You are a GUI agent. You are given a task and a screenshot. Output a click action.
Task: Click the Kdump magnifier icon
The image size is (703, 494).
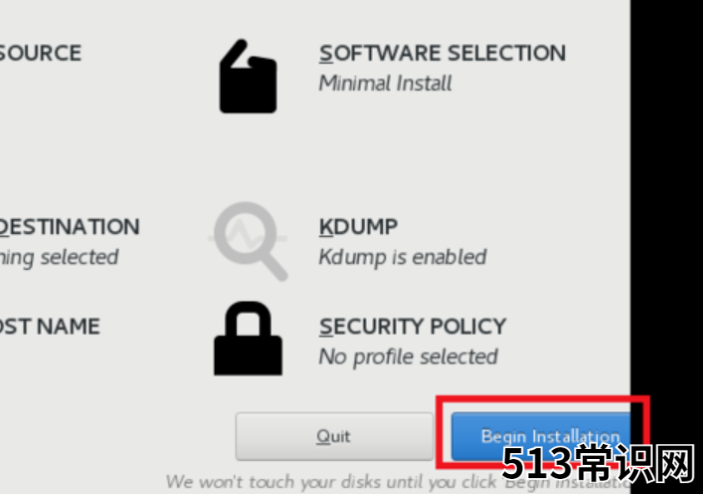248,241
